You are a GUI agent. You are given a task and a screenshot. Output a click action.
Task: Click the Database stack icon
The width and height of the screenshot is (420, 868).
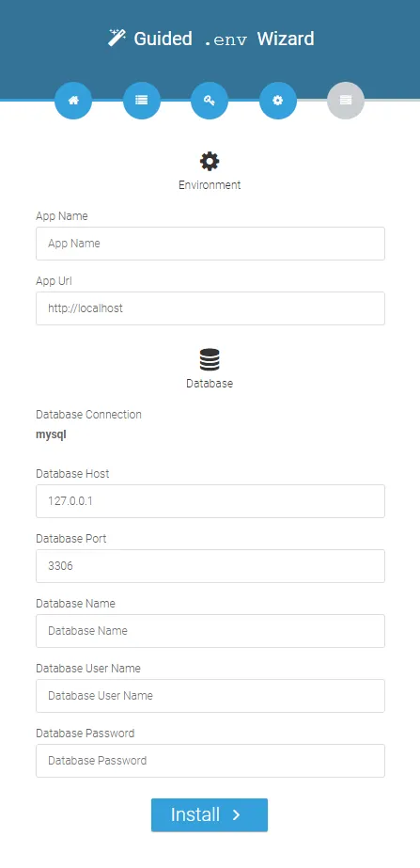[x=210, y=360]
